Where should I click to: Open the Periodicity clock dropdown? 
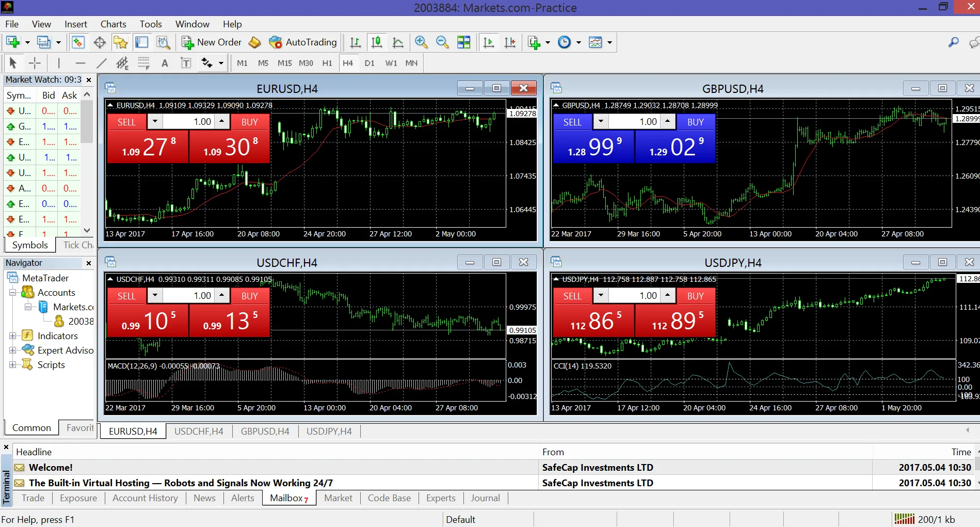click(x=579, y=42)
